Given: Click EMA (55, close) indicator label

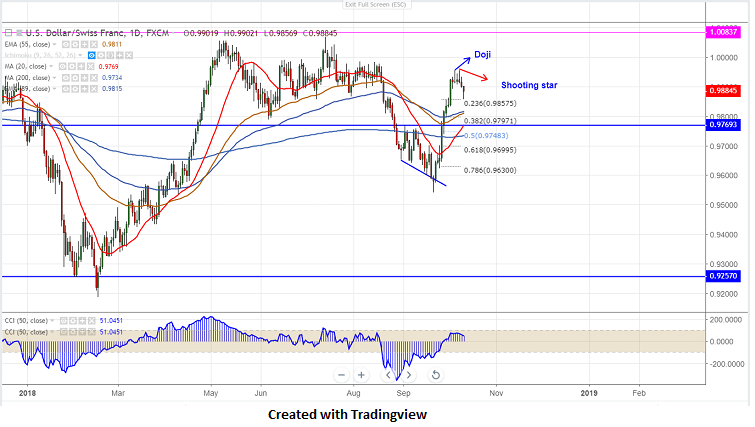Looking at the screenshot, I should click(x=27, y=44).
